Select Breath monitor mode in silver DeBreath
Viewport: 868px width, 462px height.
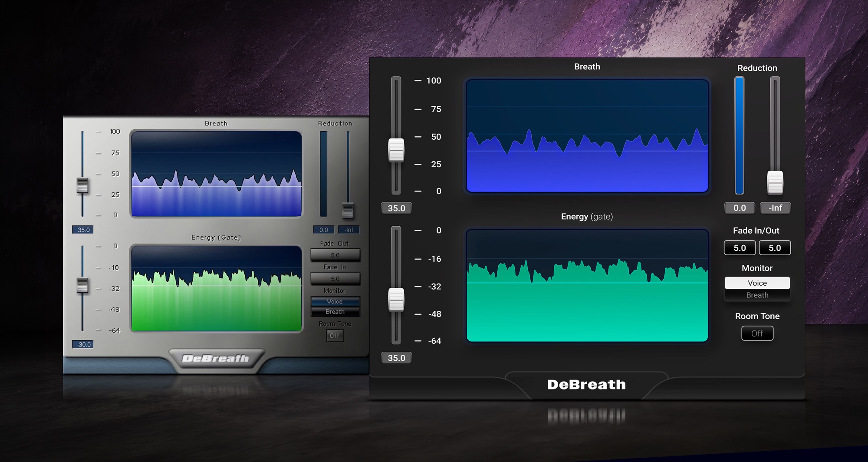335,312
